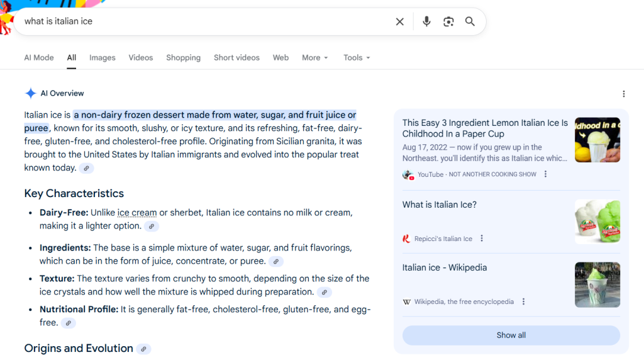The image size is (644, 355).
Task: Follow the 'ice cream' underlined link
Action: [x=137, y=213]
